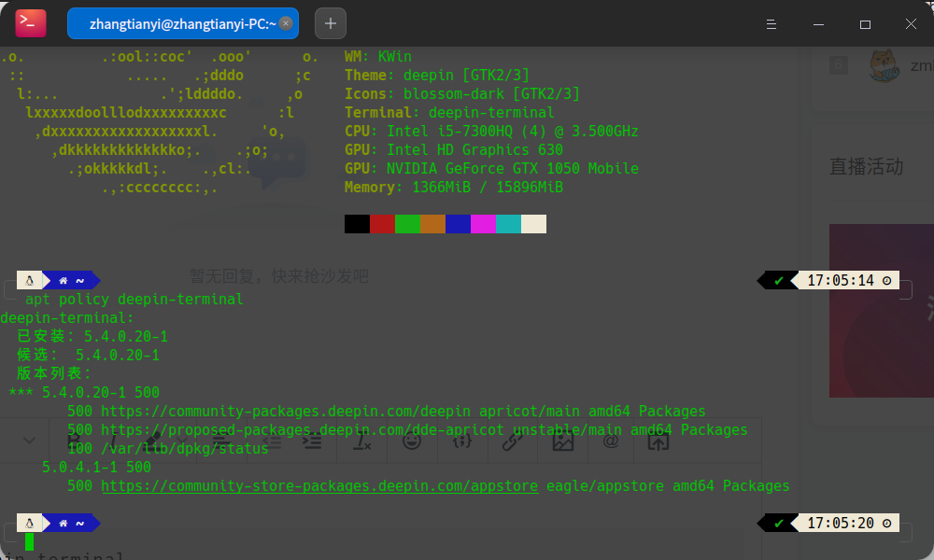Click the home icon in the 17:05:20 prompt
This screenshot has width=934, height=560.
[x=64, y=523]
